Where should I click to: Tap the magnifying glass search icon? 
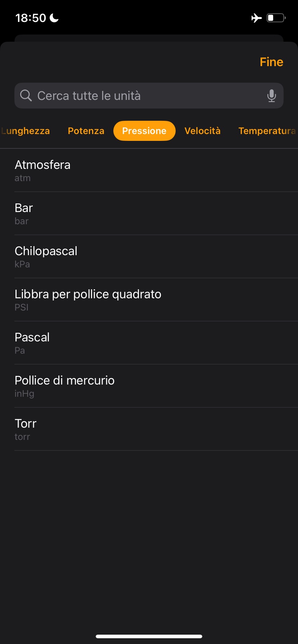point(26,96)
